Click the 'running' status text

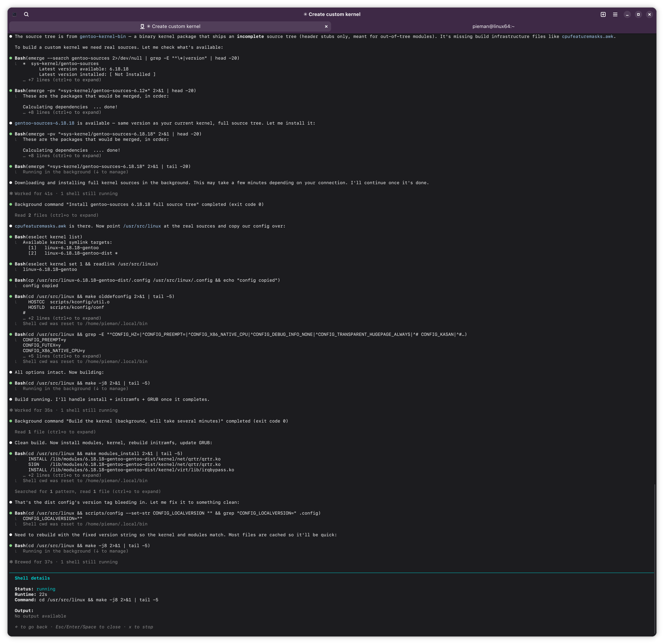(x=46, y=589)
